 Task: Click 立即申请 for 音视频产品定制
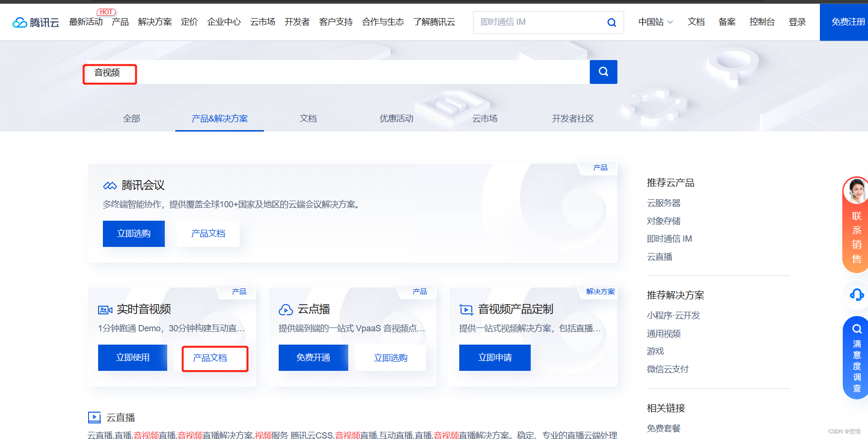(495, 357)
